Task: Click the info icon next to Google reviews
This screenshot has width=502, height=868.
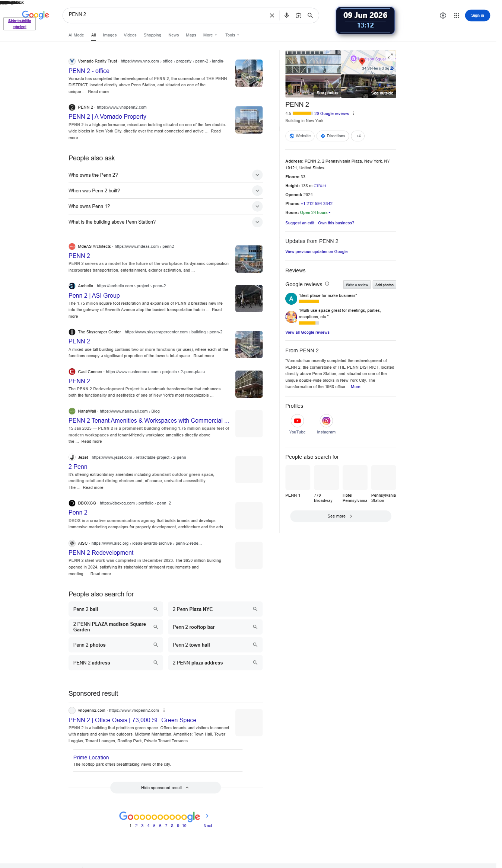Action: pyautogui.click(x=327, y=284)
